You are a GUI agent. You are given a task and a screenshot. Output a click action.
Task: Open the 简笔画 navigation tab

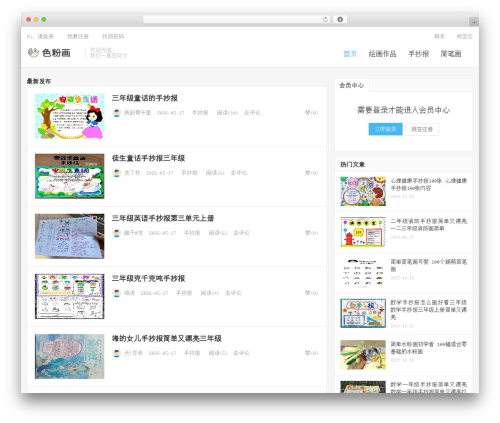[451, 54]
